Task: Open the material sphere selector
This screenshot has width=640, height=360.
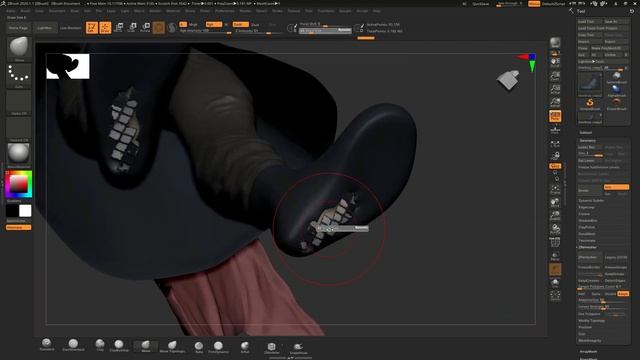Action: 19,155
